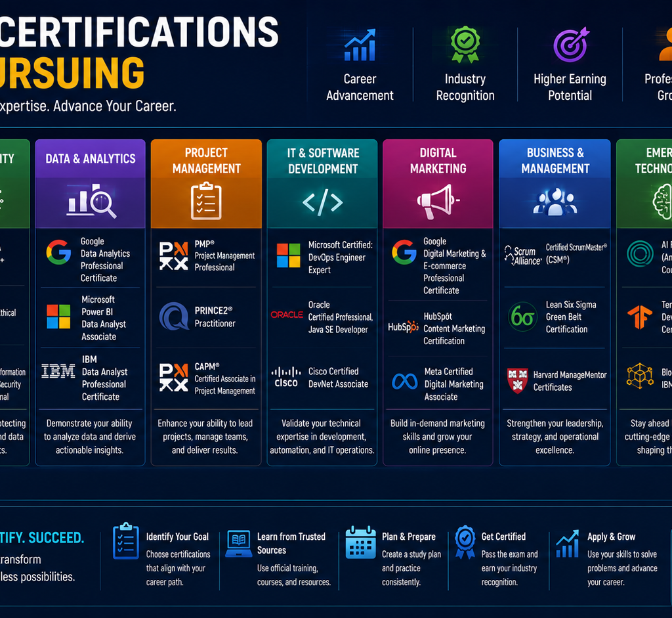Click the green concentric circles AI logo
The image size is (672, 618).
pos(640,254)
